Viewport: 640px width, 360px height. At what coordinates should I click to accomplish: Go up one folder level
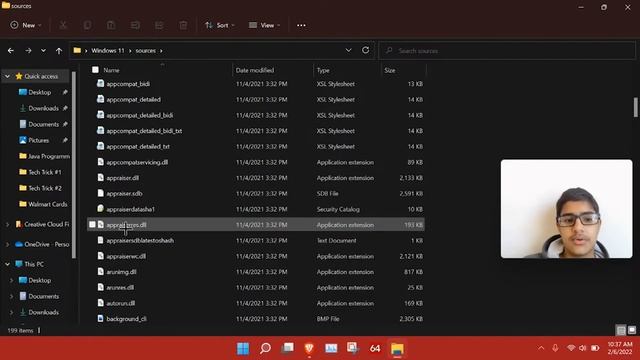59,51
